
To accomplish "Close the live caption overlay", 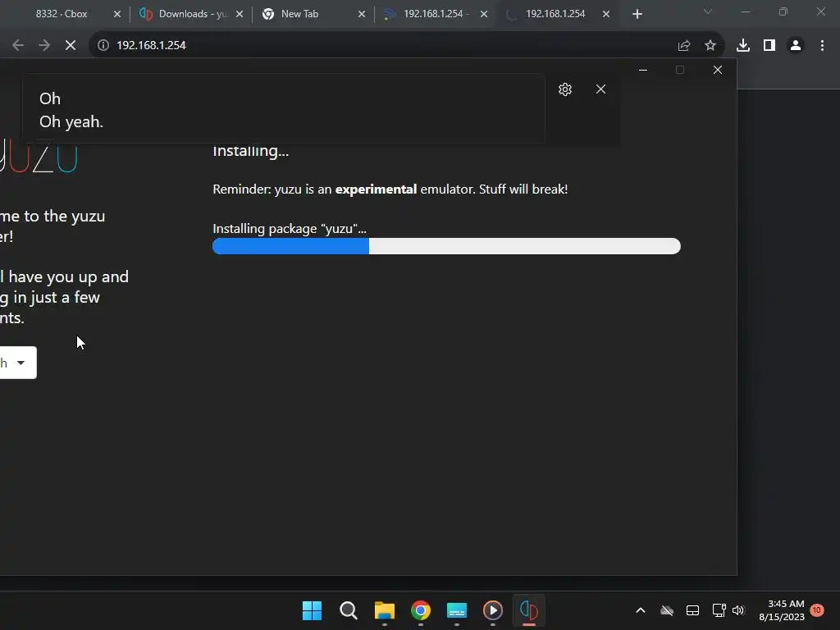I will coord(600,89).
